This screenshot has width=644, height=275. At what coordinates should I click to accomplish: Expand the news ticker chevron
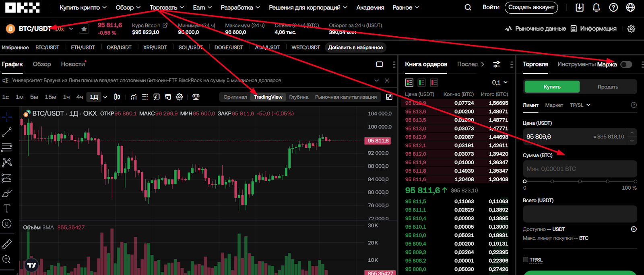click(377, 81)
